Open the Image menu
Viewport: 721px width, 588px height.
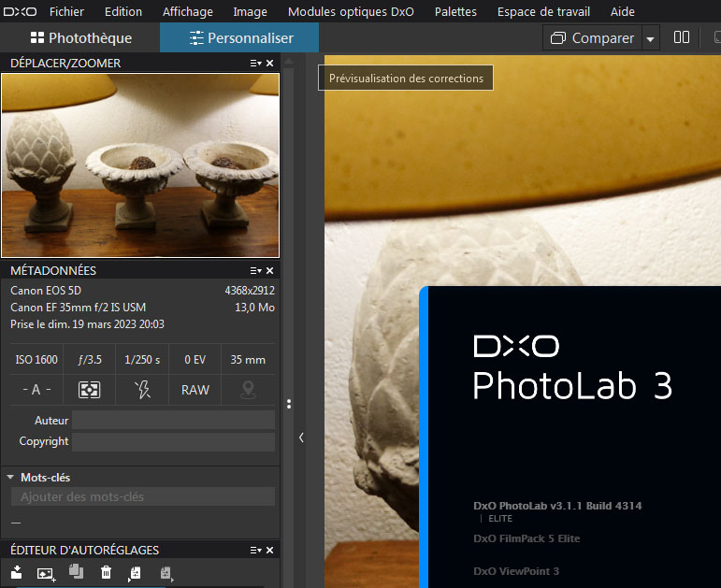tap(250, 11)
